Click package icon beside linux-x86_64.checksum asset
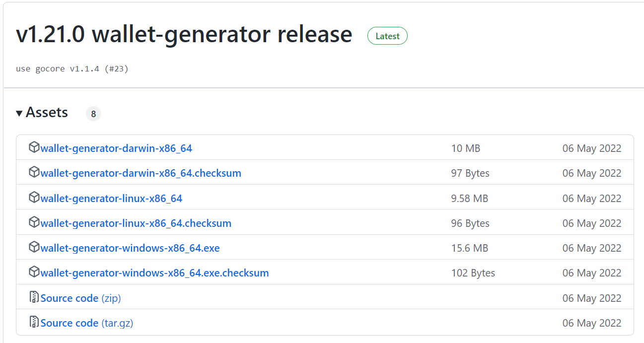Image resolution: width=644 pixels, height=343 pixels. pyautogui.click(x=34, y=222)
